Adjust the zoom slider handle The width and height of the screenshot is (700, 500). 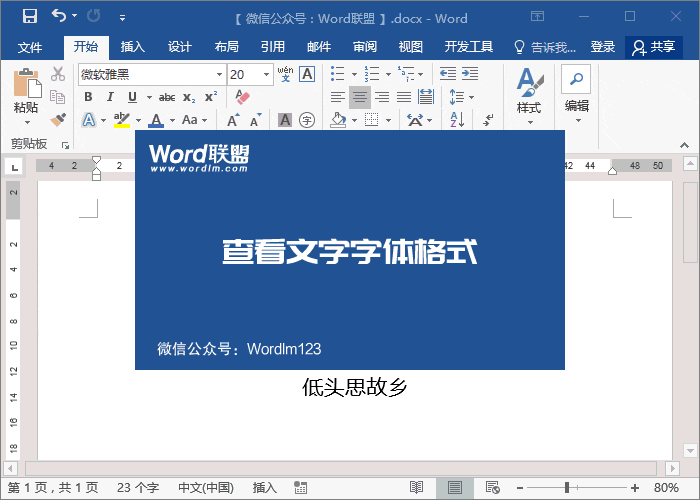pos(567,488)
